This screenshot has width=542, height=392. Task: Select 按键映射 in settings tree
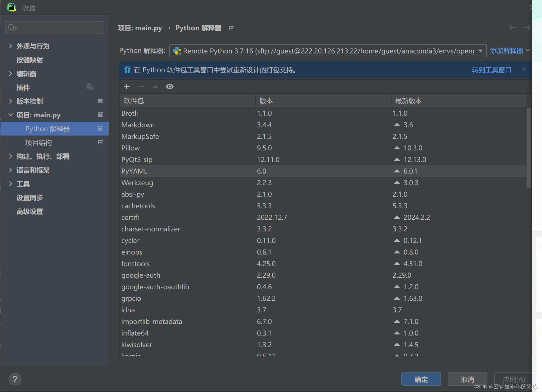(x=30, y=60)
